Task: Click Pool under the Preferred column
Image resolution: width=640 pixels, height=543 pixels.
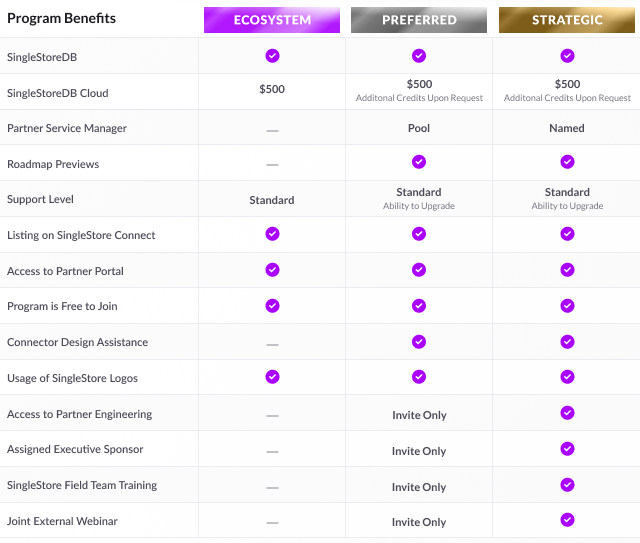Action: [x=419, y=128]
